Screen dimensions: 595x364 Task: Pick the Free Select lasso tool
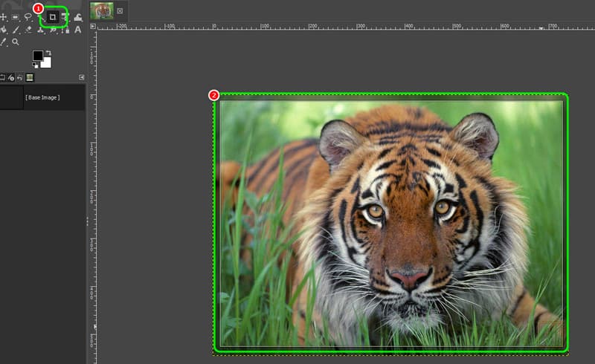tap(28, 17)
